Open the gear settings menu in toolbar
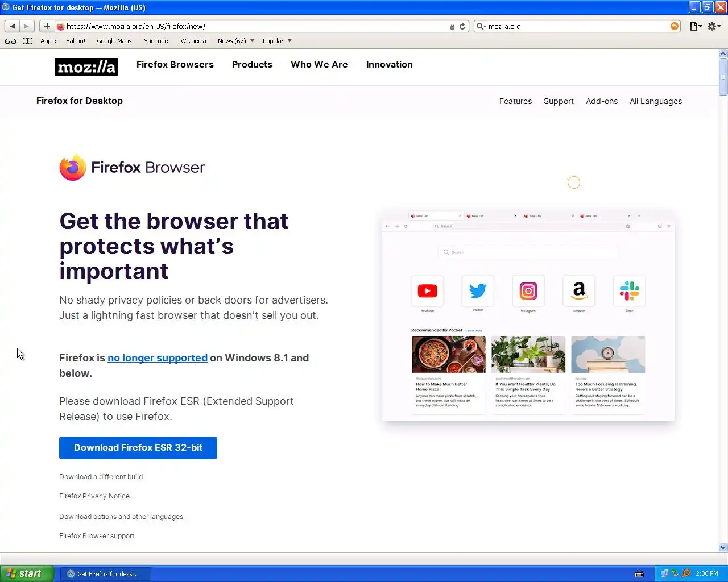The height and width of the screenshot is (582, 728). pyautogui.click(x=714, y=26)
